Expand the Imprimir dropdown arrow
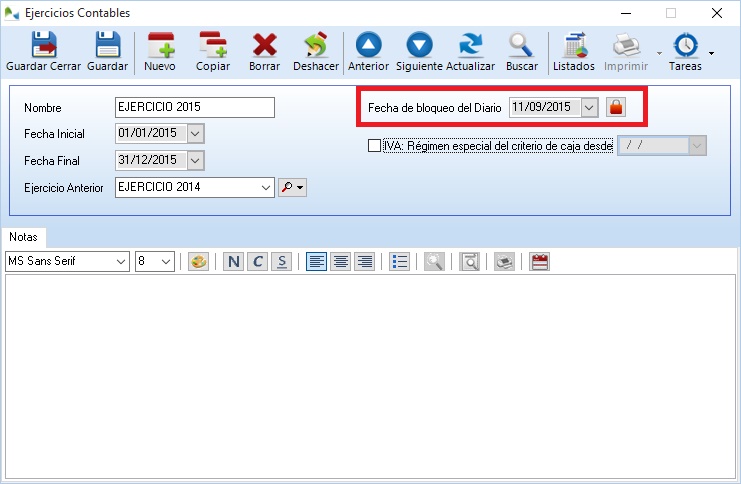Viewport: 741px width, 484px height. pos(659,53)
